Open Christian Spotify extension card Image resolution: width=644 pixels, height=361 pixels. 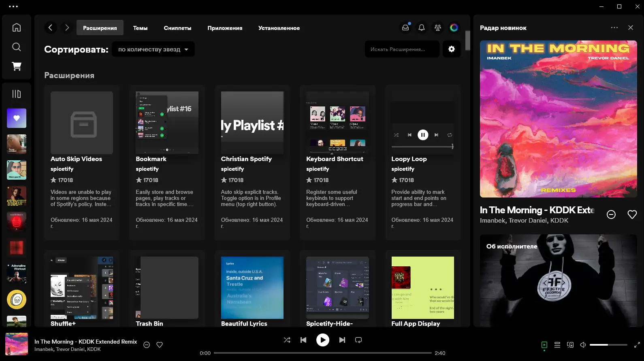(252, 163)
